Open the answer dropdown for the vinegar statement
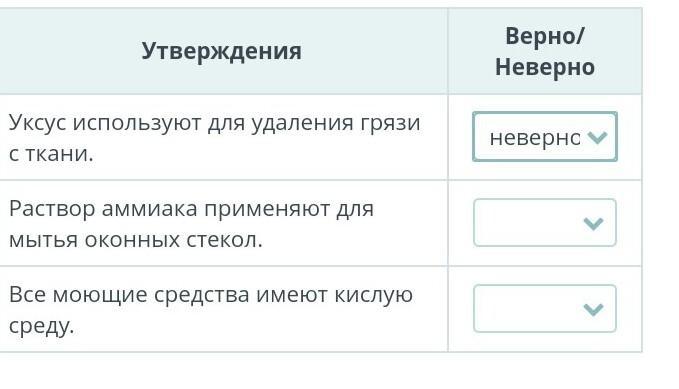The height and width of the screenshot is (389, 679). (x=545, y=136)
